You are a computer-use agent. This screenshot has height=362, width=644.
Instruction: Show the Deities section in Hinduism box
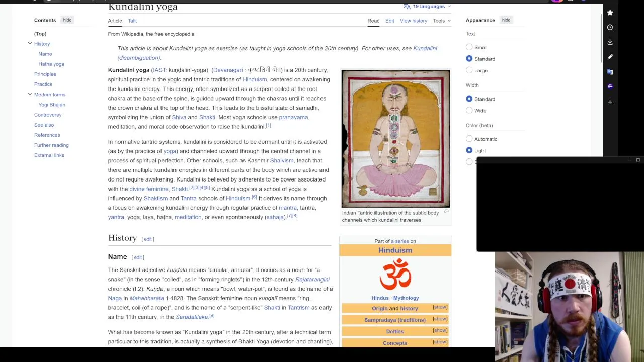pos(440,330)
